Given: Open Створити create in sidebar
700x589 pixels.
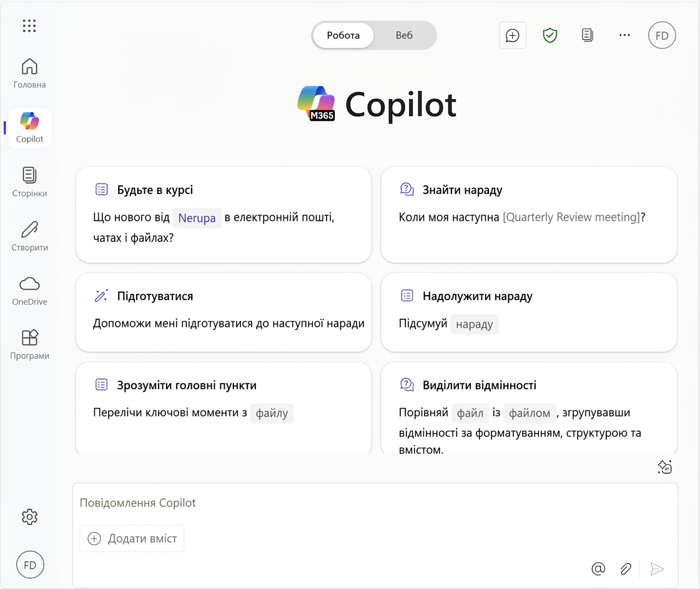Looking at the screenshot, I should (29, 236).
